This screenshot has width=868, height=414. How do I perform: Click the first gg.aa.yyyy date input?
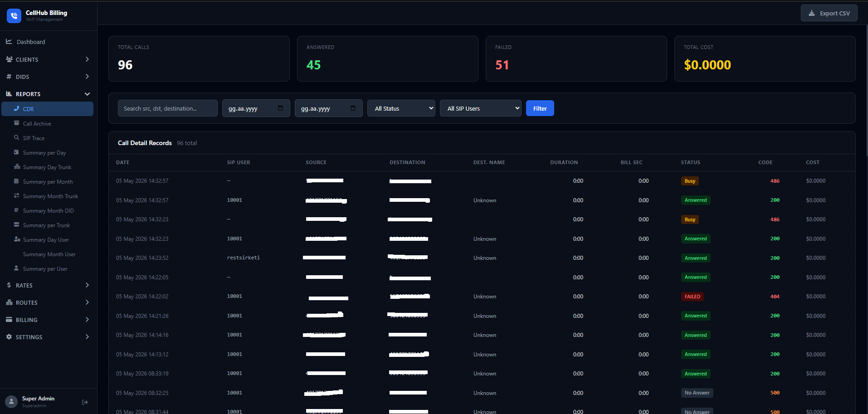[x=256, y=108]
